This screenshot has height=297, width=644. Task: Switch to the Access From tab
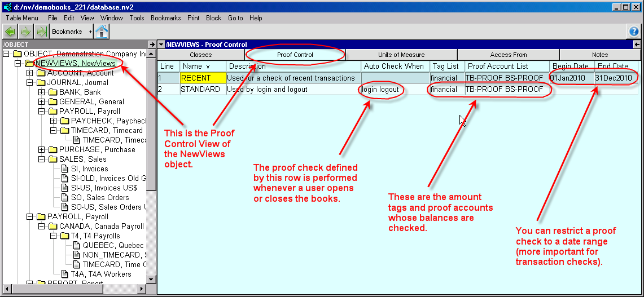click(509, 55)
